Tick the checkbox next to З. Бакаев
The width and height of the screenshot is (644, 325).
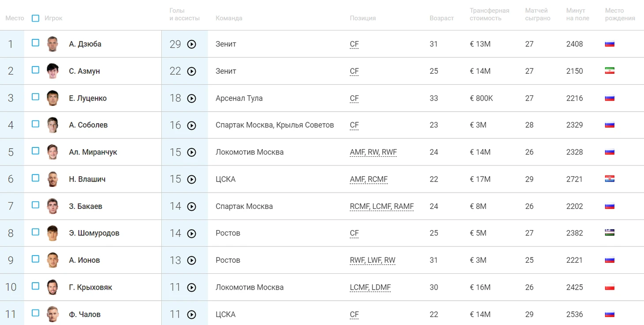coord(36,205)
